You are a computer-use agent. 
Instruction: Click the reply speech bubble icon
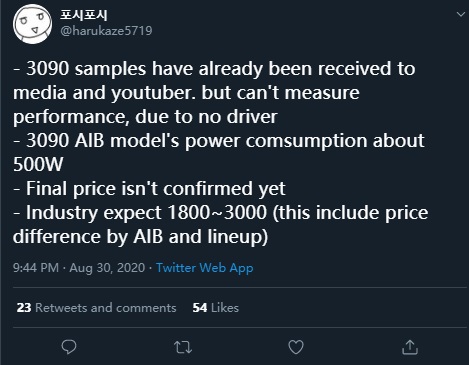pos(69,347)
